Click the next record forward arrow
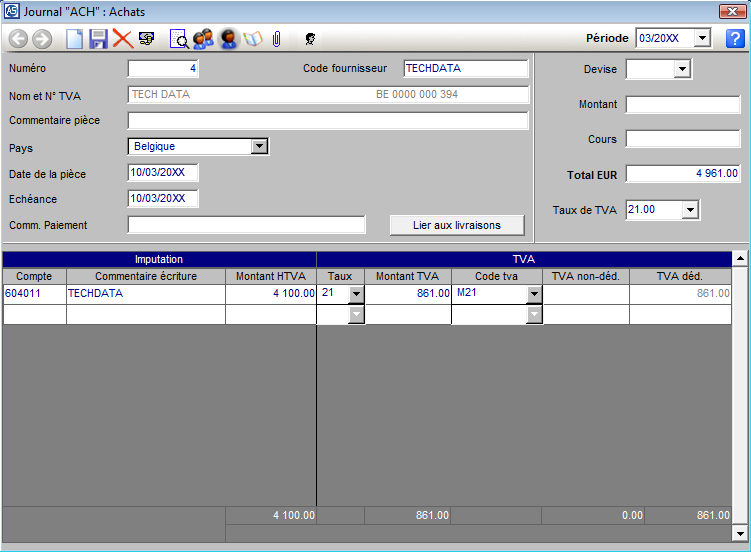This screenshot has height=552, width=751. click(x=41, y=39)
